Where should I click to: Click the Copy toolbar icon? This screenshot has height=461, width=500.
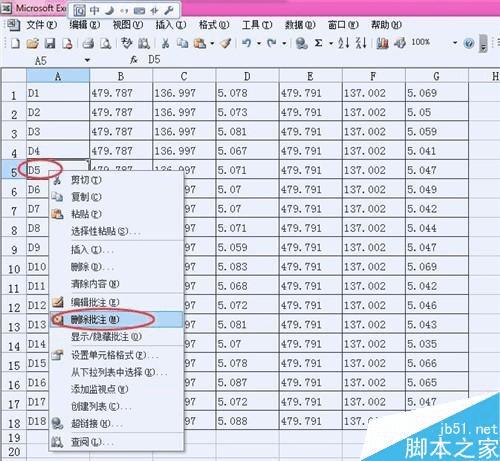[182, 43]
